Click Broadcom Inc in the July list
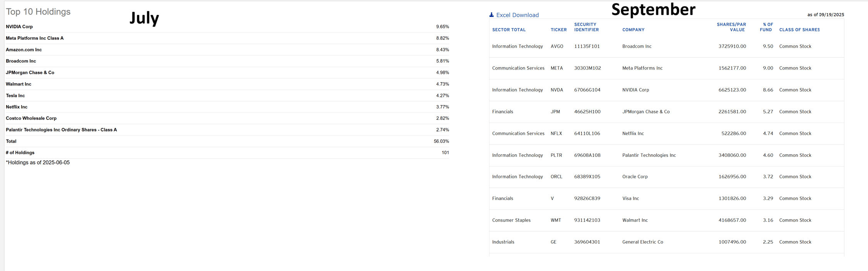 21,61
